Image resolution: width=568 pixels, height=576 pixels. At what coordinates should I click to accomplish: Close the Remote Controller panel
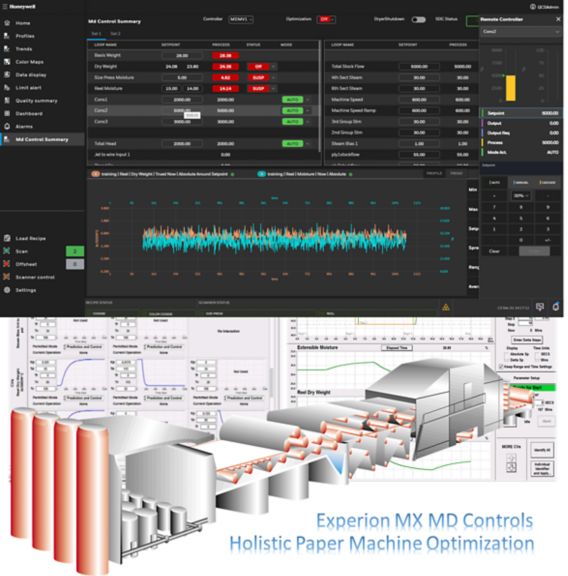558,19
